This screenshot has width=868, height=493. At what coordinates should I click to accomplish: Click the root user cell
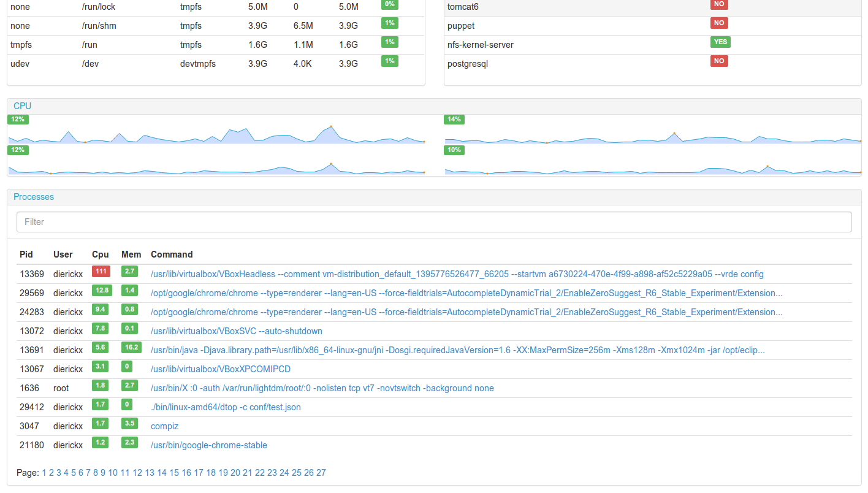click(x=61, y=388)
